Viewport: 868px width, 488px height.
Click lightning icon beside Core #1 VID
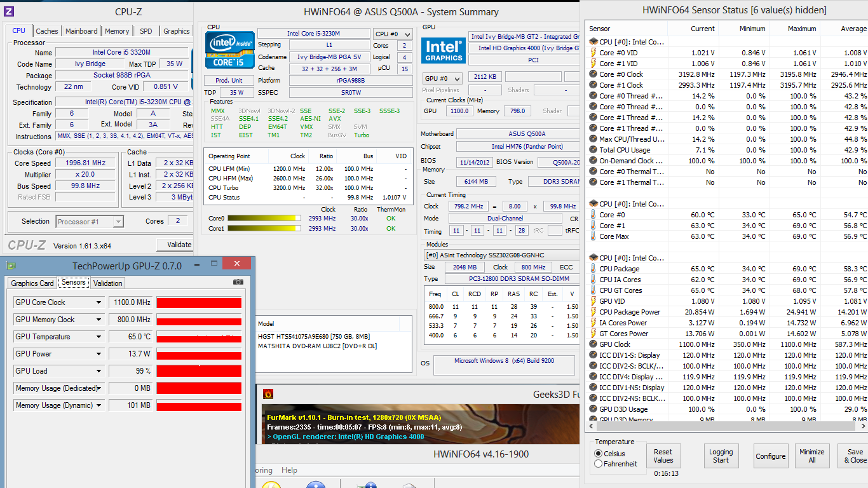(593, 64)
